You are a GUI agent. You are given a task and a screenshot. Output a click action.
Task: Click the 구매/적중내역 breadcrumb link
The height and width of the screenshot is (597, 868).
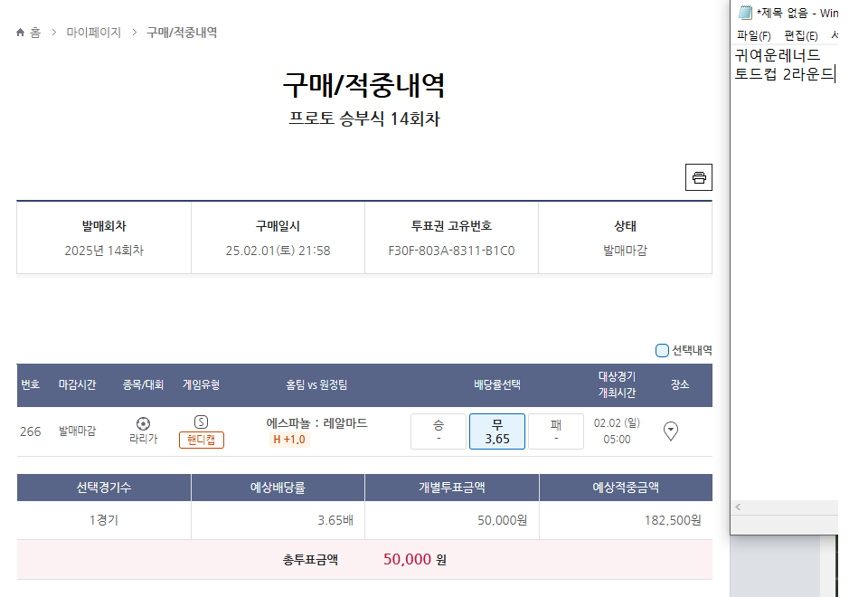(182, 33)
